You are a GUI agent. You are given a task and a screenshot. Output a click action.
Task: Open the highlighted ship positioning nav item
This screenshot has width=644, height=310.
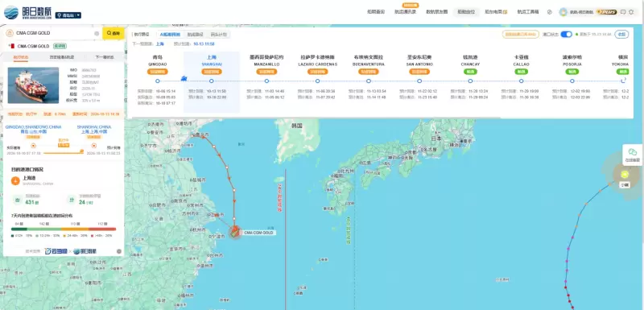[466, 12]
